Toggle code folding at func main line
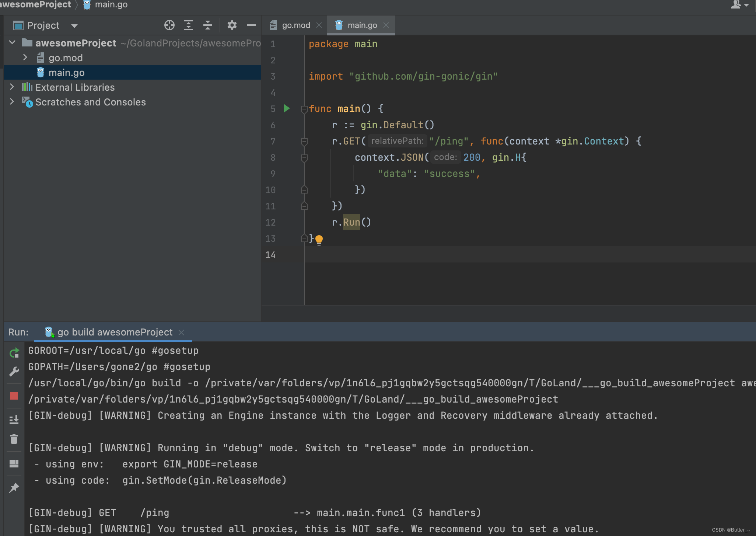Screen dimensions: 756x536 click(x=304, y=109)
